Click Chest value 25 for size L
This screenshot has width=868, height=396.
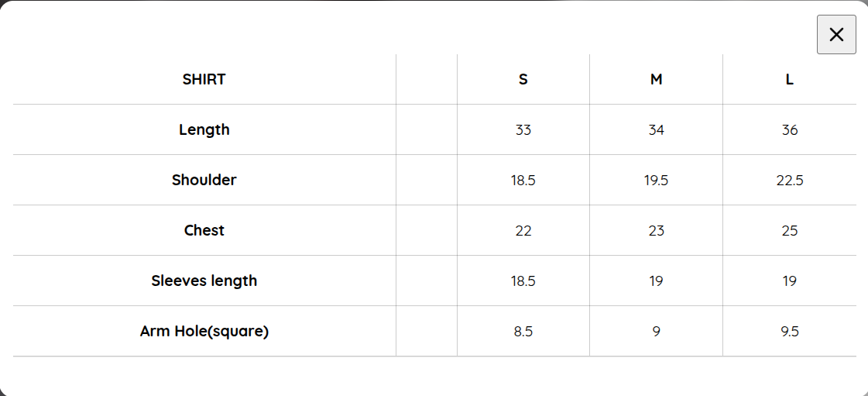pyautogui.click(x=789, y=230)
